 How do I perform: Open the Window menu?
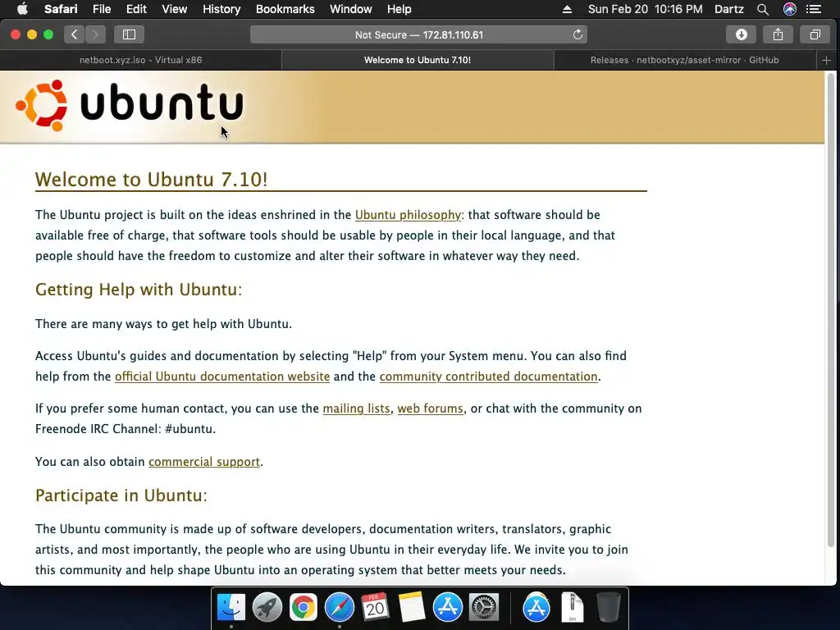[351, 9]
